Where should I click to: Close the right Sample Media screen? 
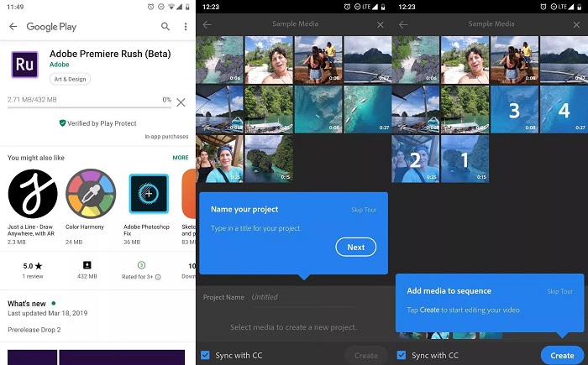(x=576, y=24)
